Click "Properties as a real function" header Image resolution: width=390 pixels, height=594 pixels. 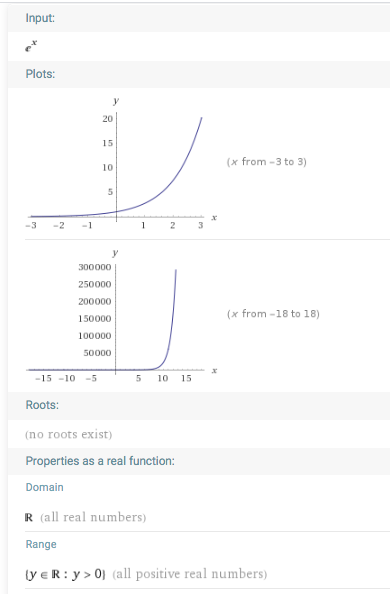coord(100,461)
